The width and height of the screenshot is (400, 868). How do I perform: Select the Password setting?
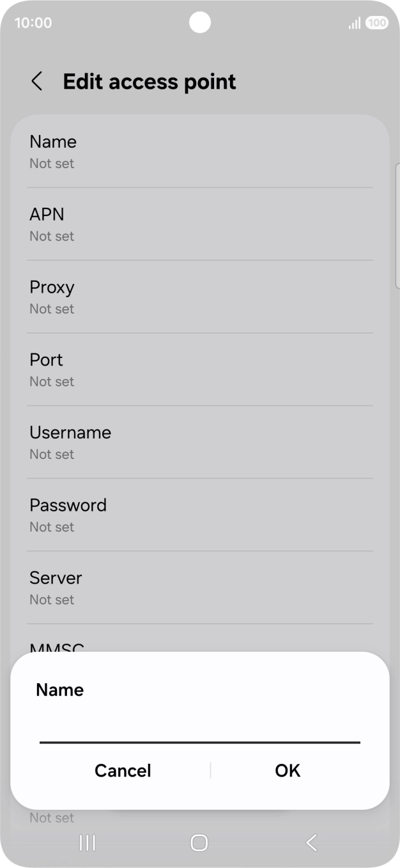click(200, 515)
